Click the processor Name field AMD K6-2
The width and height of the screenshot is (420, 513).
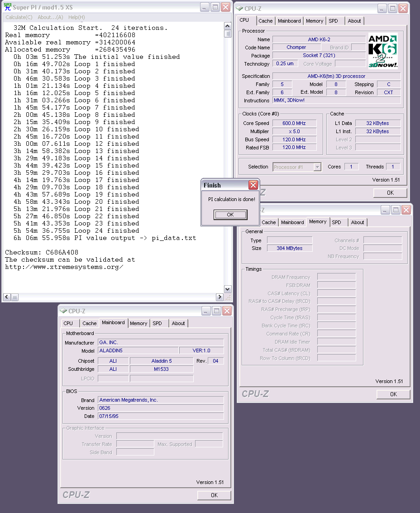(x=319, y=39)
